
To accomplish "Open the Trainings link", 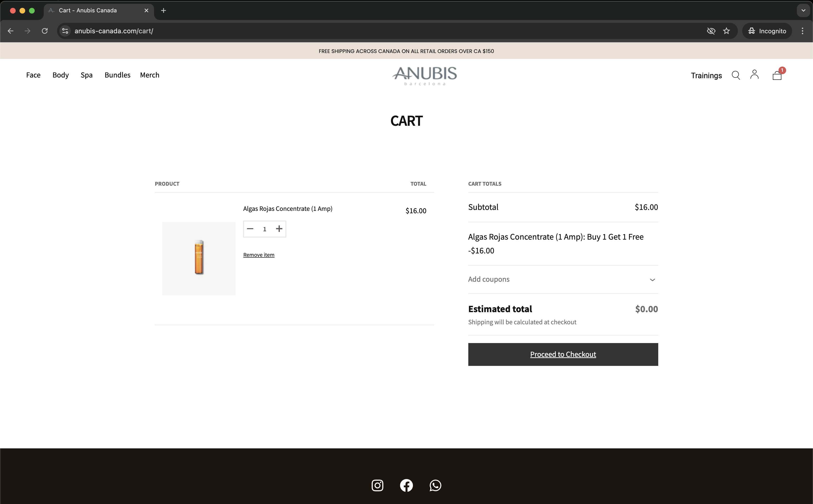I will 706,76.
